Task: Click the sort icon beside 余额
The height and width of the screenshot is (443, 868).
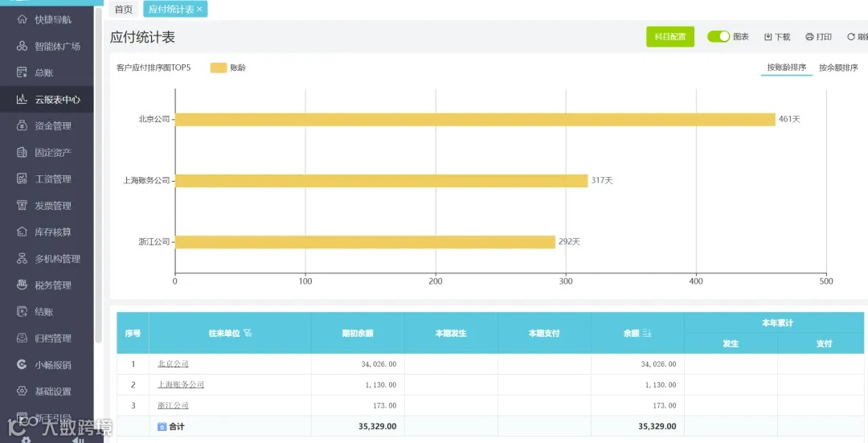Action: click(x=646, y=333)
